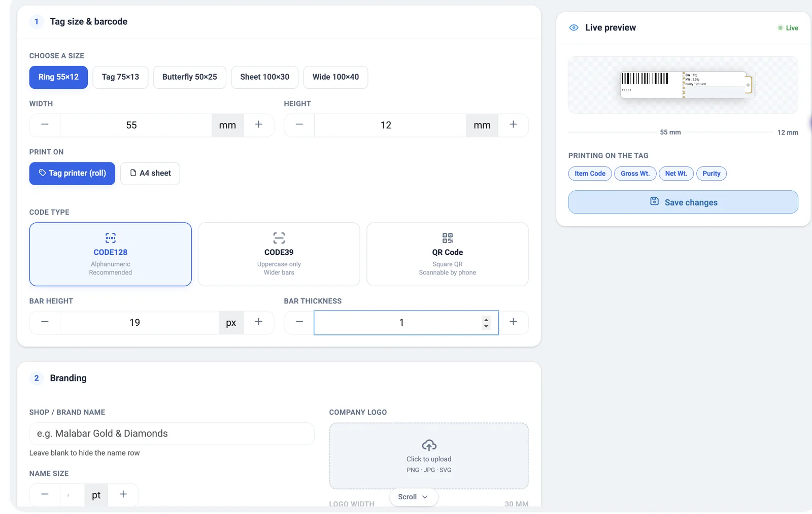Viewport: 812px width, 514px height.
Task: Click the green Live status indicator
Action: [788, 28]
